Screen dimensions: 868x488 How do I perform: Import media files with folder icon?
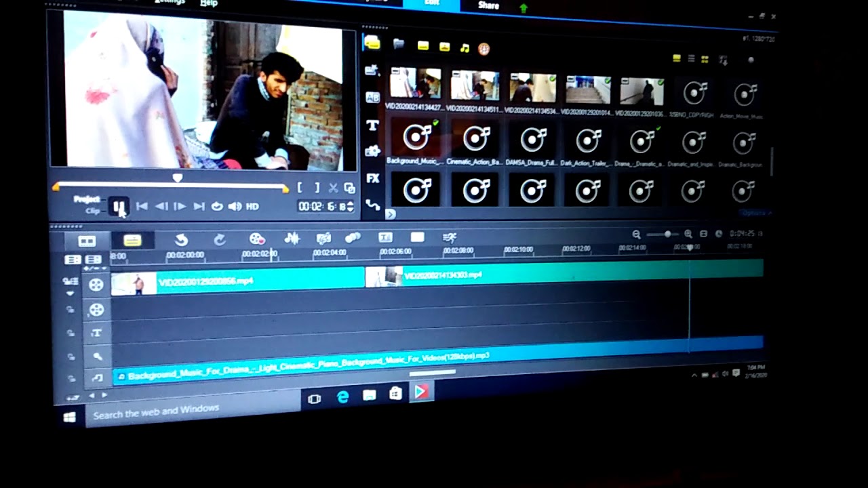click(x=399, y=45)
